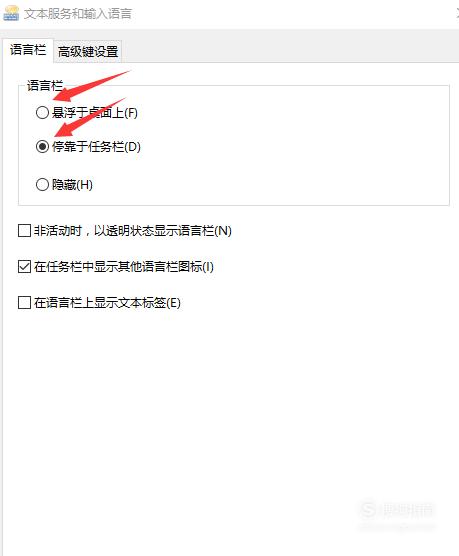459x556 pixels.
Task: Click the 悬浮于桌面上(F) label text
Action: click(x=95, y=113)
